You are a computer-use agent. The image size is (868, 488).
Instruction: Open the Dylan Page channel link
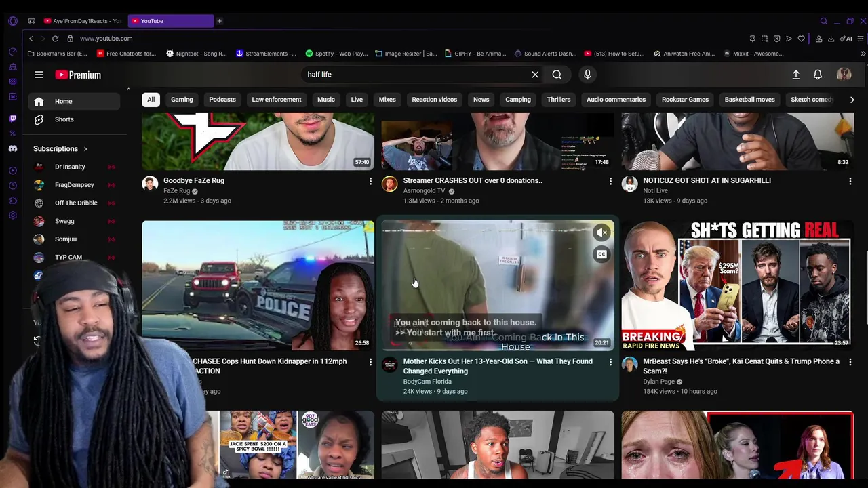(658, 382)
